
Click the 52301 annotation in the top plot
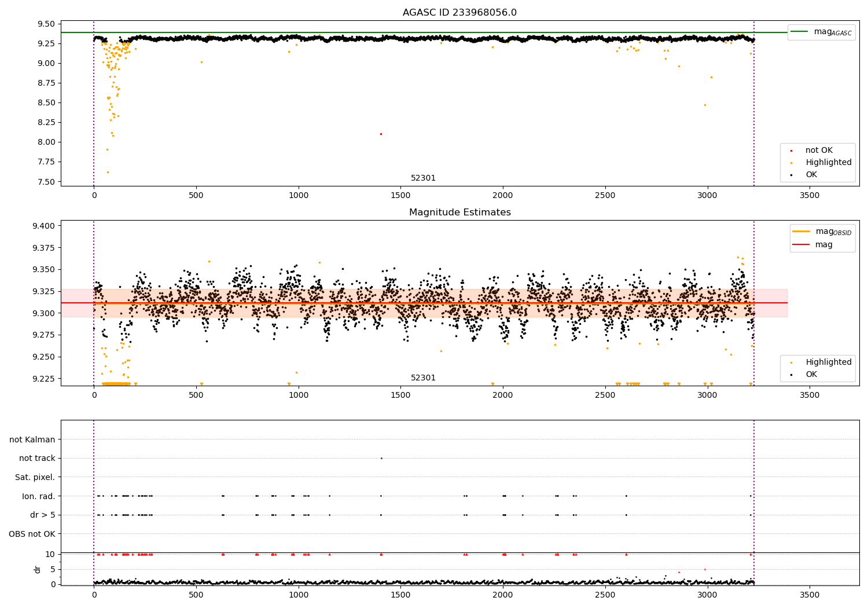(423, 178)
